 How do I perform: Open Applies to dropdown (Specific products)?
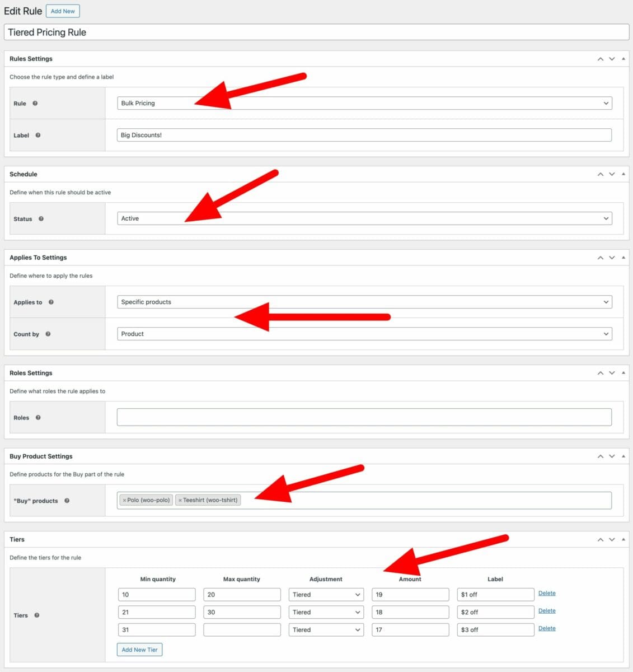pos(364,302)
